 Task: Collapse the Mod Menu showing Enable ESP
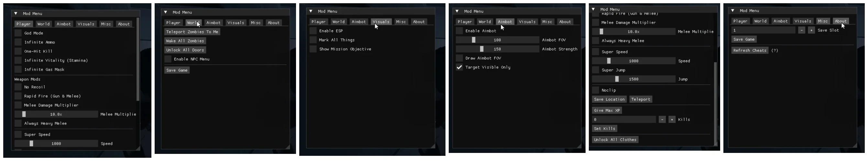(x=311, y=11)
